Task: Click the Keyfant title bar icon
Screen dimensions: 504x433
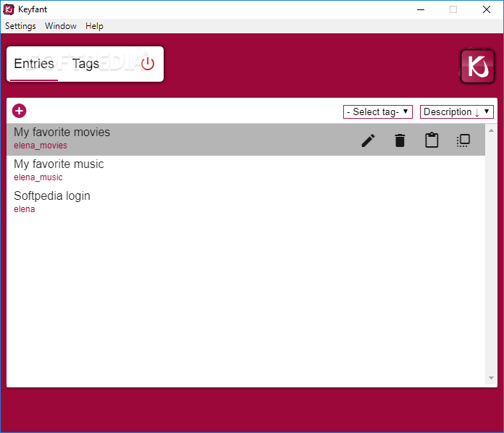Action: 9,9
